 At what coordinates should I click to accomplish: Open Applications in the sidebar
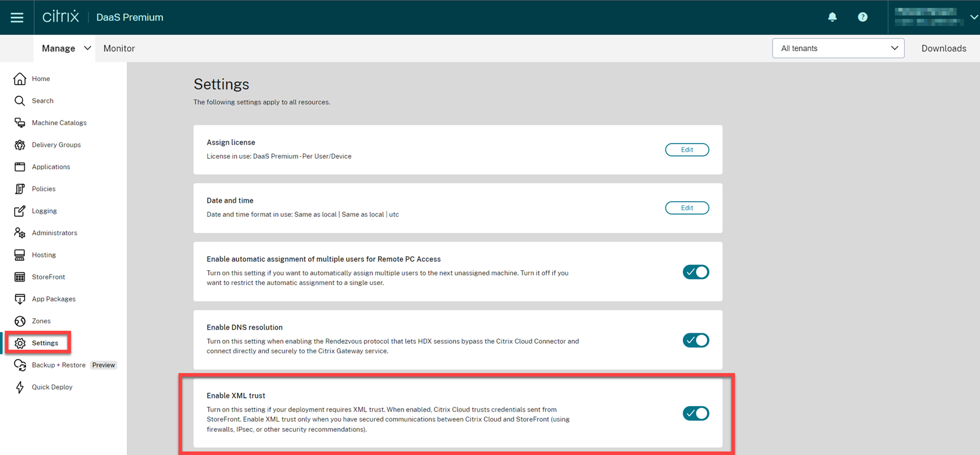click(51, 167)
